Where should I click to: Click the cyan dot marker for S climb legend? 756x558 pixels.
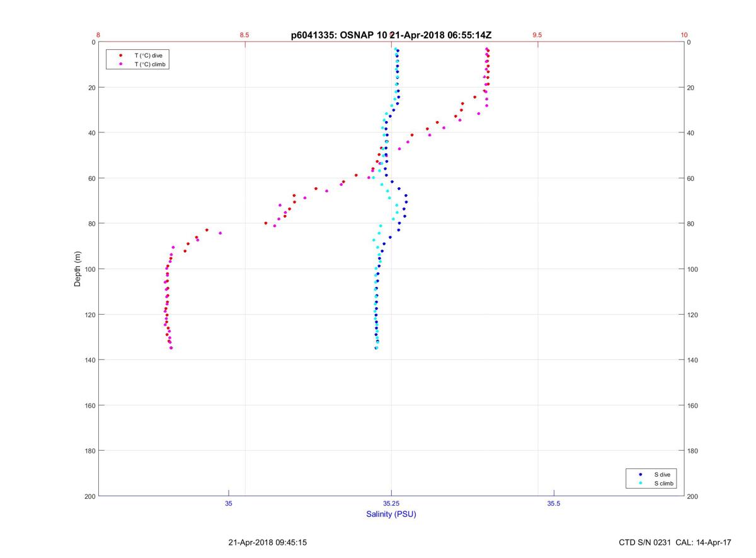(640, 483)
